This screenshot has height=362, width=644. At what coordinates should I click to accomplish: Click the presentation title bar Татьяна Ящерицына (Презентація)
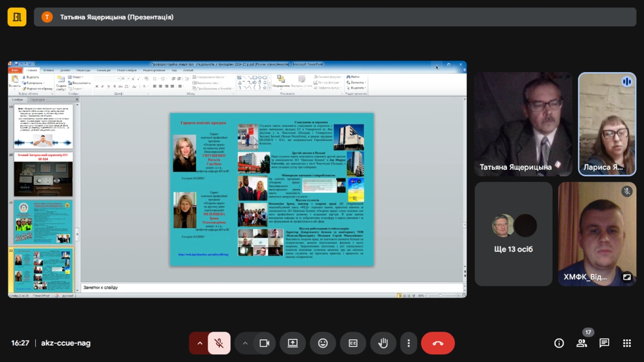point(335,17)
